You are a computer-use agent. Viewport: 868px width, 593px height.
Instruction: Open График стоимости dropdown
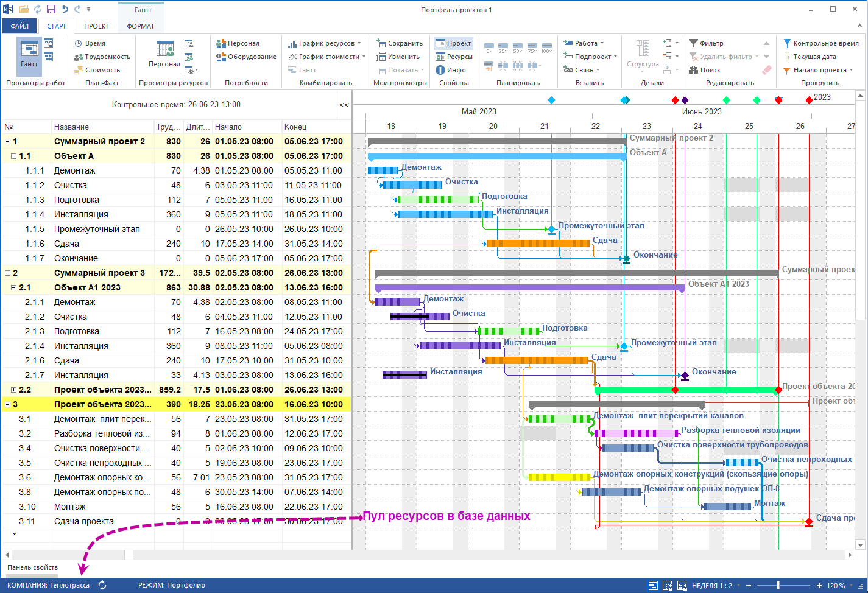tap(327, 57)
